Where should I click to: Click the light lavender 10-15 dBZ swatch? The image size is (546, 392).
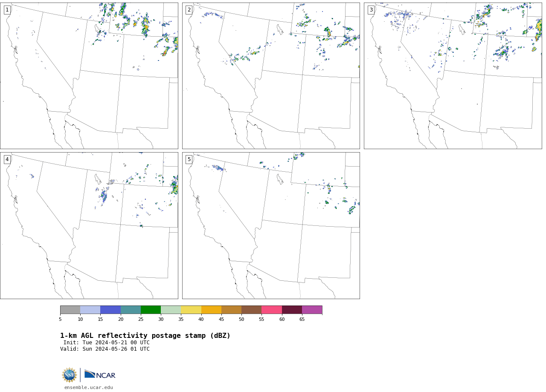point(90,310)
